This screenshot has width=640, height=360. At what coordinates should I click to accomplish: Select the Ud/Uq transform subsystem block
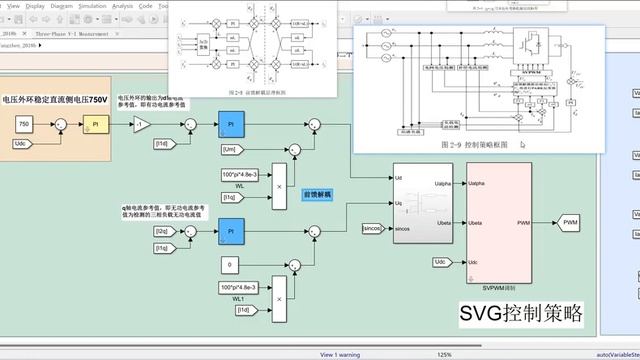pyautogui.click(x=423, y=203)
